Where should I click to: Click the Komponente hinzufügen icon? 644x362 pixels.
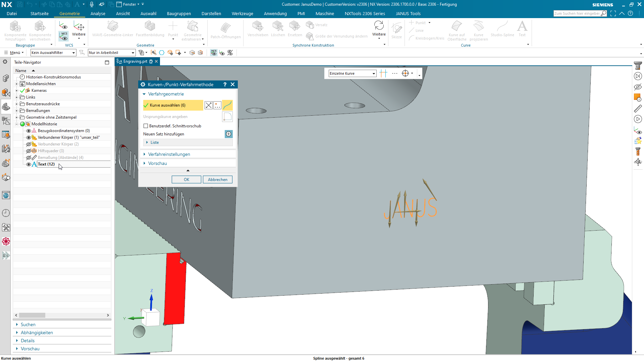(x=15, y=26)
